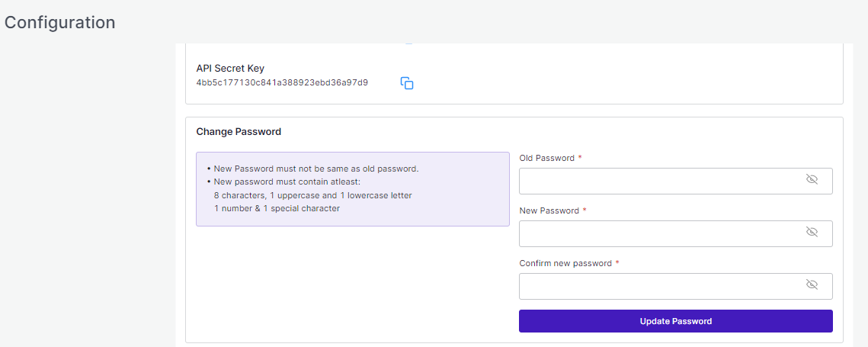Click the Old Password label

tap(548, 158)
